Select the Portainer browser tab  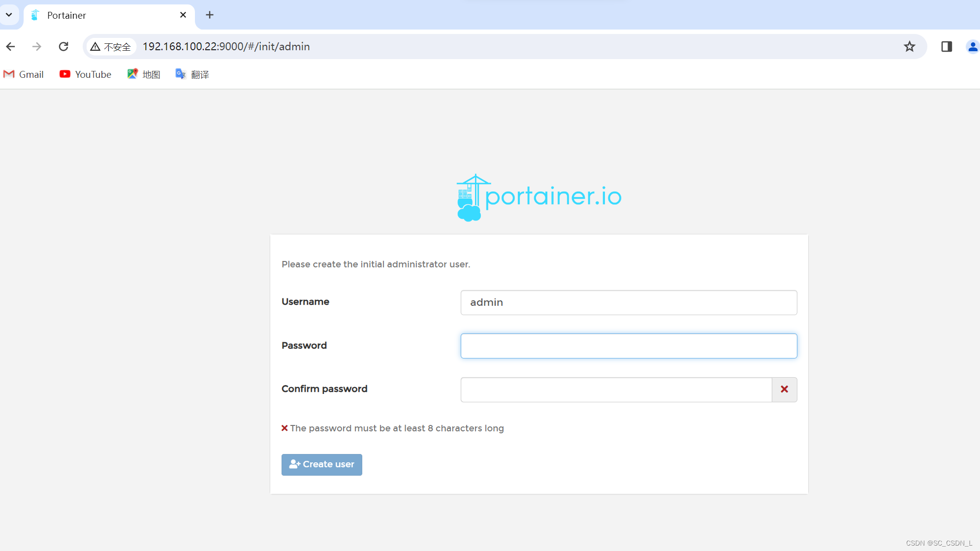98,15
